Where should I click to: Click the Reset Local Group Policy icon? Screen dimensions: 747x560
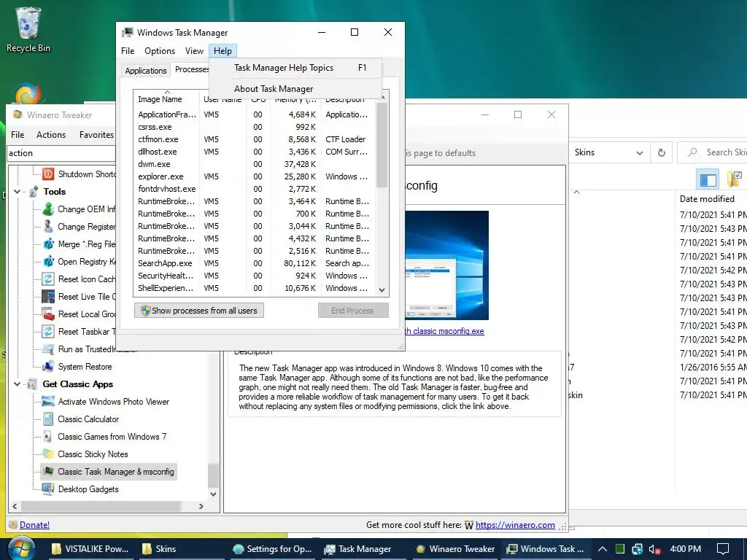(48, 314)
